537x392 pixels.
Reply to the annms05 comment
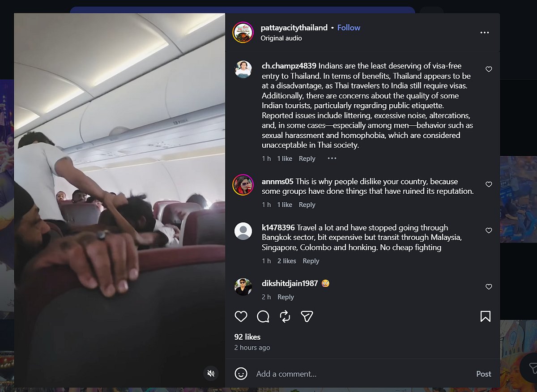[307, 205]
